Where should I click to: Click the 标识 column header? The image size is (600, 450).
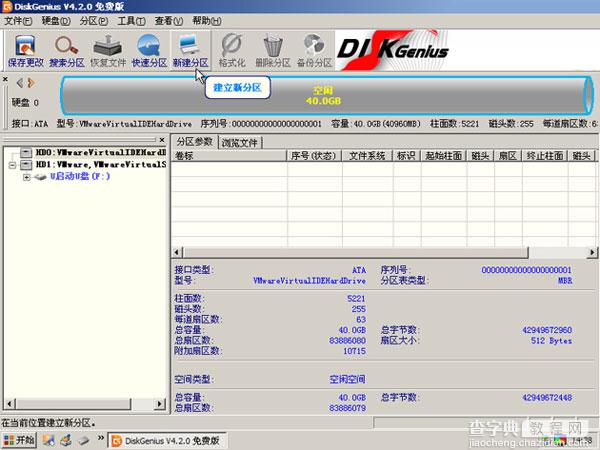[x=406, y=156]
